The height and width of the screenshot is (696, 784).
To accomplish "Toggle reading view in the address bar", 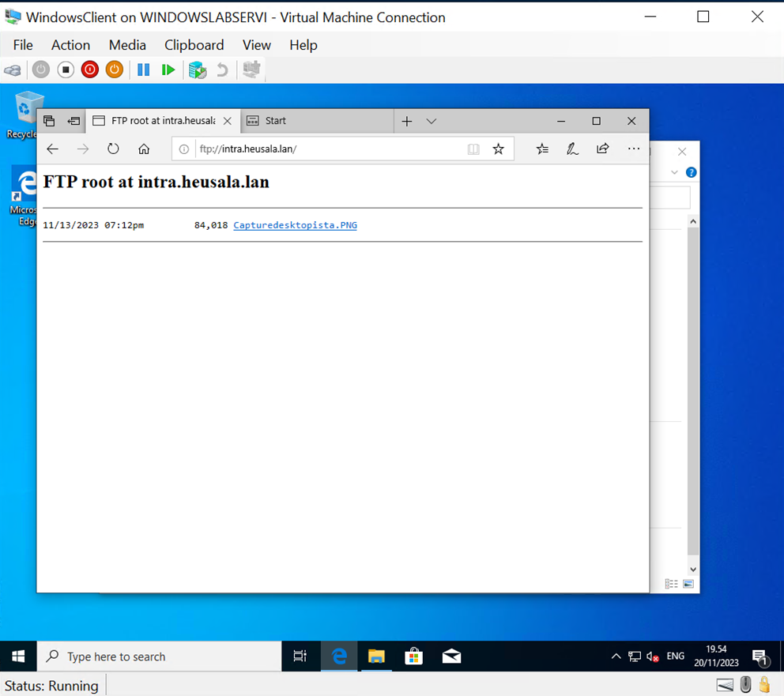I will 473,149.
